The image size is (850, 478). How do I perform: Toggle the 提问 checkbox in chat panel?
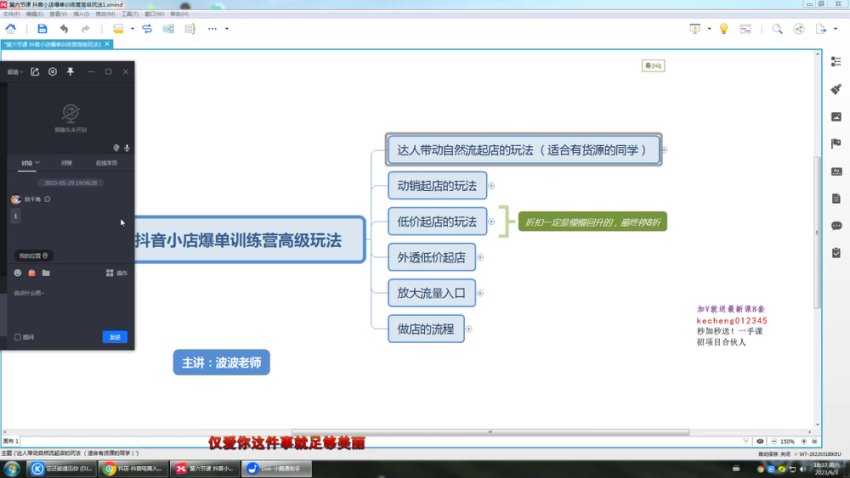pyautogui.click(x=18, y=337)
